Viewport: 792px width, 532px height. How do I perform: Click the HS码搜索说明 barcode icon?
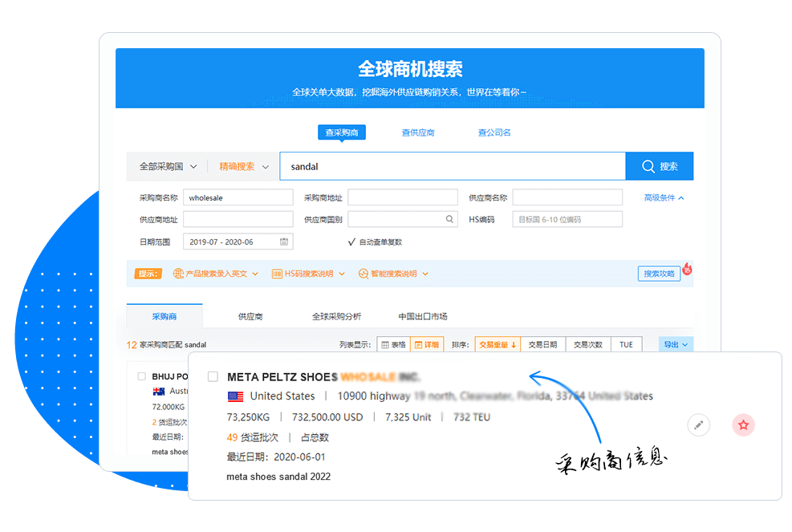[x=277, y=274]
